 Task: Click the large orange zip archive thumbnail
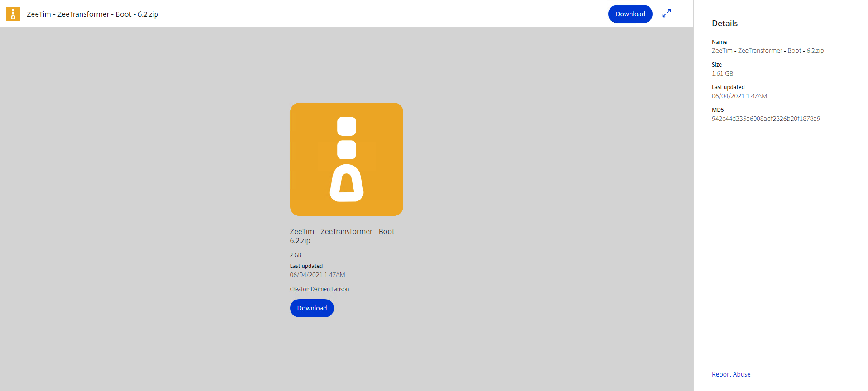tap(346, 159)
